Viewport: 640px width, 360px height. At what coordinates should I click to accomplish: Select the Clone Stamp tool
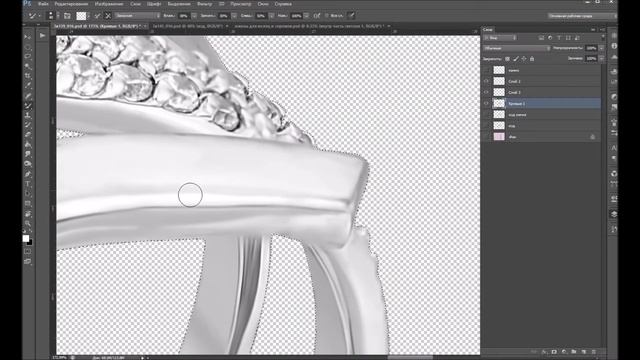[28, 116]
